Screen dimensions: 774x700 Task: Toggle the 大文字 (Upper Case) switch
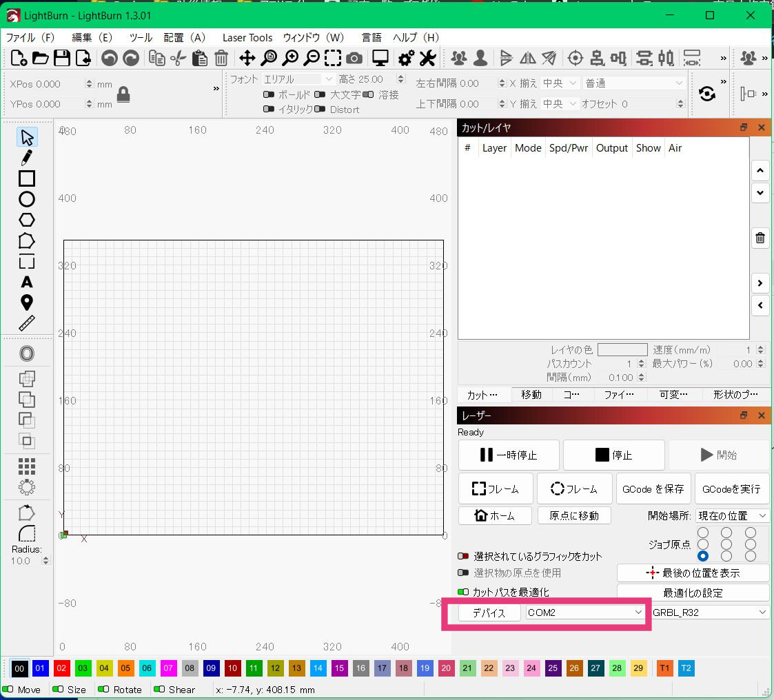pos(320,94)
